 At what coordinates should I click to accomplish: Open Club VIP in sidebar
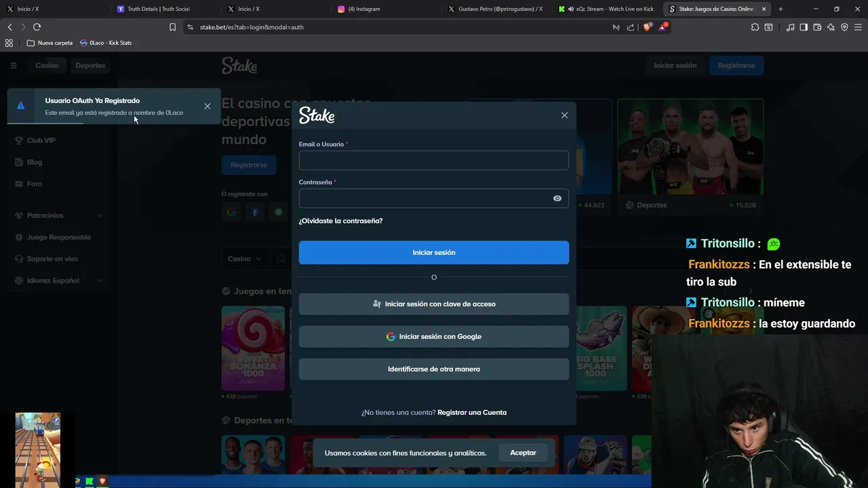pyautogui.click(x=41, y=140)
